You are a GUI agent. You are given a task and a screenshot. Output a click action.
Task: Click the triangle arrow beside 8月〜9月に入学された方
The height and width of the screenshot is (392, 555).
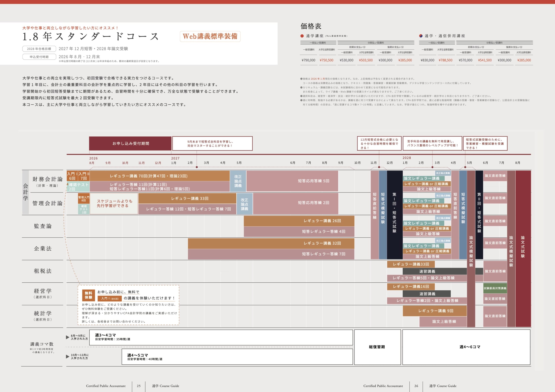(x=68, y=337)
